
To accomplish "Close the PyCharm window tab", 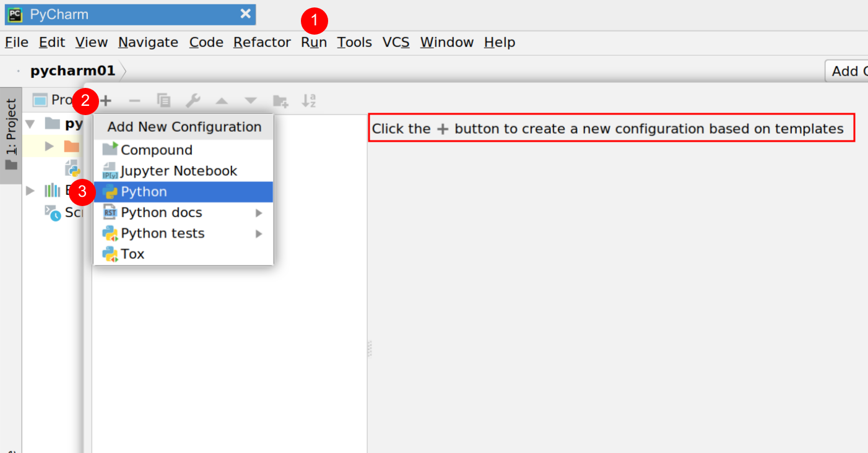I will [x=245, y=14].
